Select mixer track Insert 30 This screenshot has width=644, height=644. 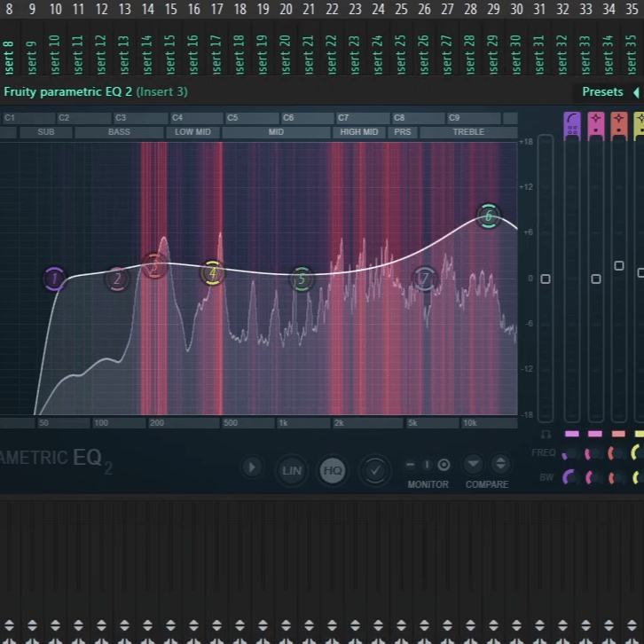click(515, 54)
